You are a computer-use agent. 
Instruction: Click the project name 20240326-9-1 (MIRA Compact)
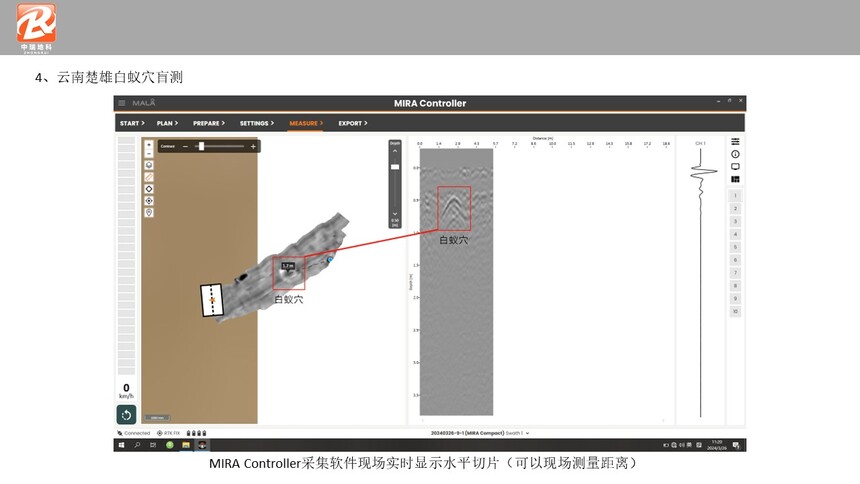(467, 434)
